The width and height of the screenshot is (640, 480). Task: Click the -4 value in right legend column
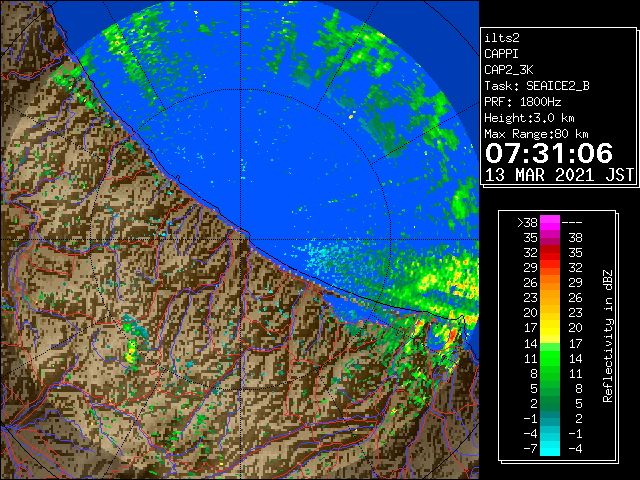tap(575, 448)
